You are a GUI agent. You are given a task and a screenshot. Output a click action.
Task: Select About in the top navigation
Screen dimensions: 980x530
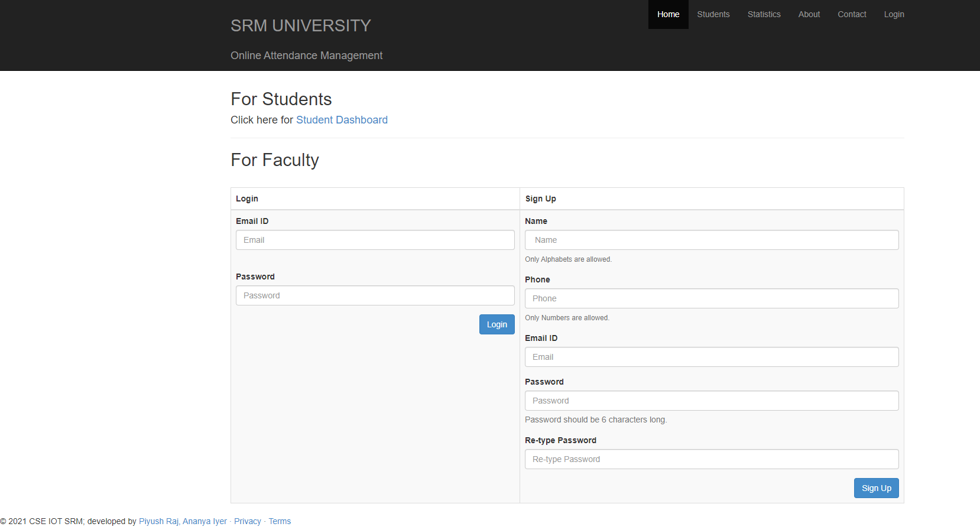[x=809, y=14]
